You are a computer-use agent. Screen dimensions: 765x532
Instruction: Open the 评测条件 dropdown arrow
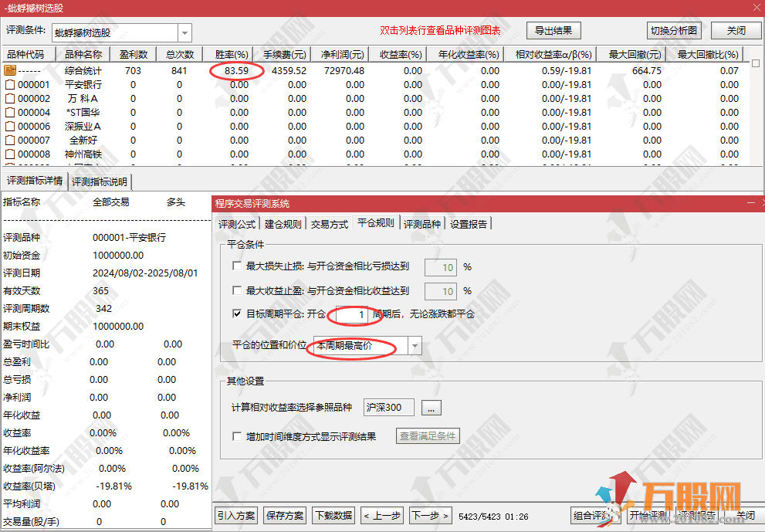tap(185, 33)
